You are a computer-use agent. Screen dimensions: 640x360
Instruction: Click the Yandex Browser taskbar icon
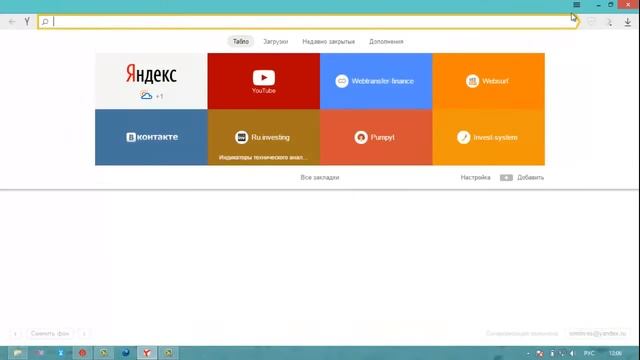(147, 353)
